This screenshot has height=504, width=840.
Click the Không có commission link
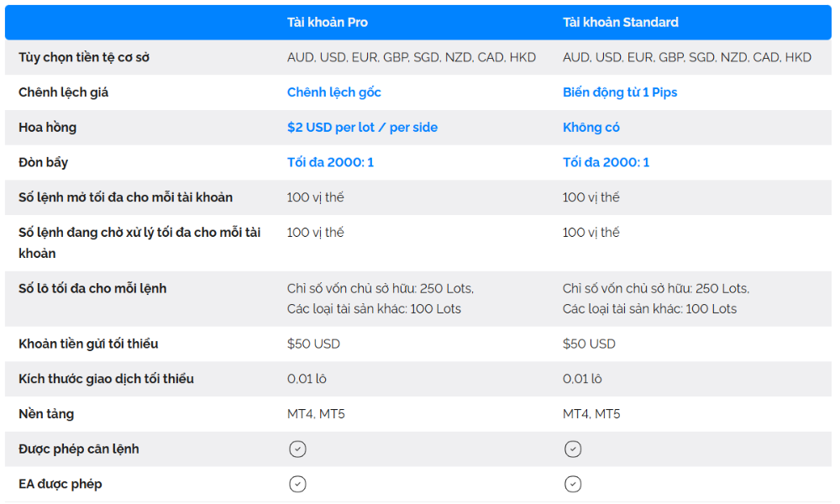[591, 128]
